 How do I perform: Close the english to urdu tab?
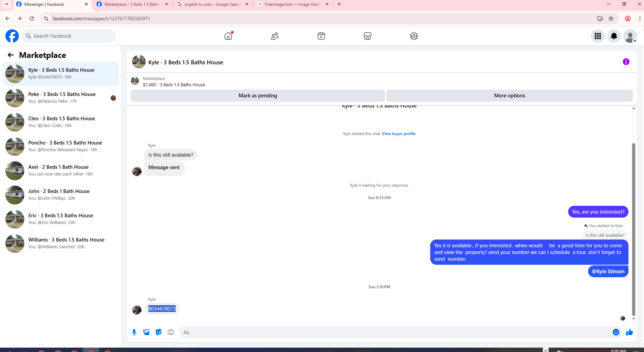click(x=247, y=4)
